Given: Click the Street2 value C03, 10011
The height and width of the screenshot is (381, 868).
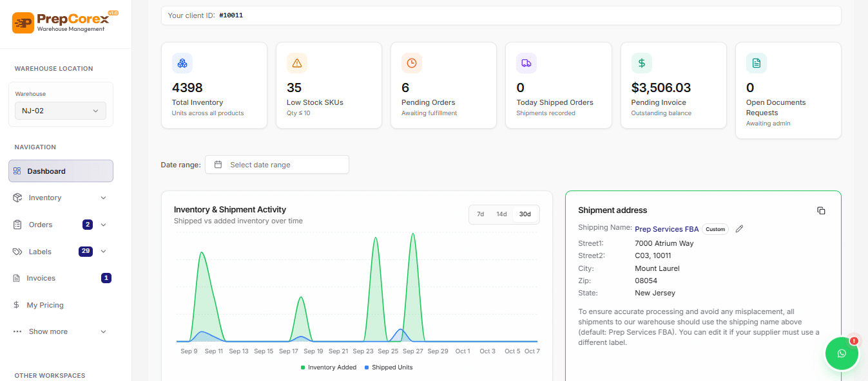Looking at the screenshot, I should 653,256.
